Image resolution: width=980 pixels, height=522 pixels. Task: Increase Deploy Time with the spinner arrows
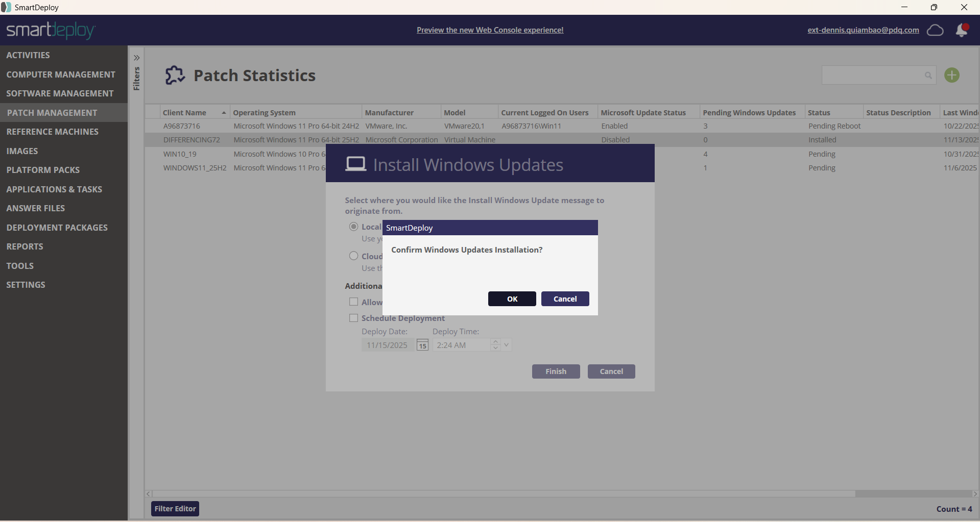click(495, 342)
